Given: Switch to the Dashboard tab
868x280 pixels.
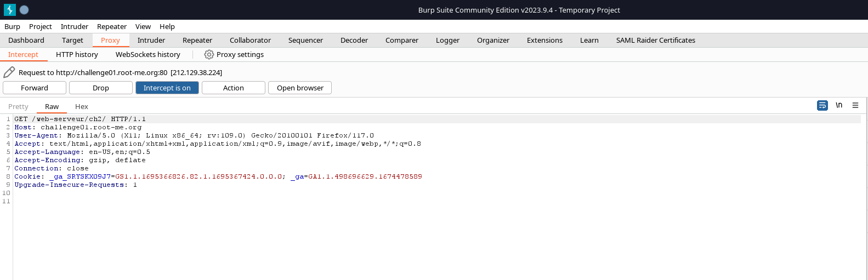Looking at the screenshot, I should pyautogui.click(x=26, y=40).
